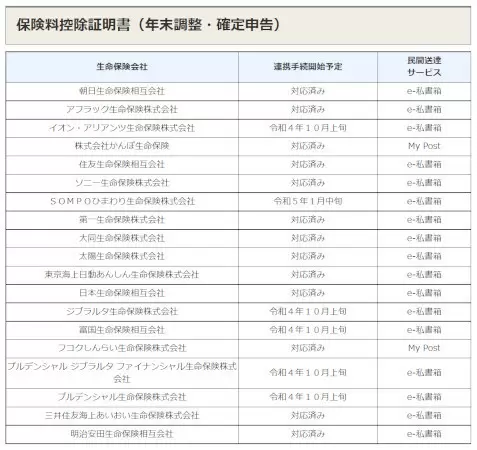Click 令和4年10月上旬 in 富国生命 row
Viewport: 477px width, 450px height.
coord(308,330)
